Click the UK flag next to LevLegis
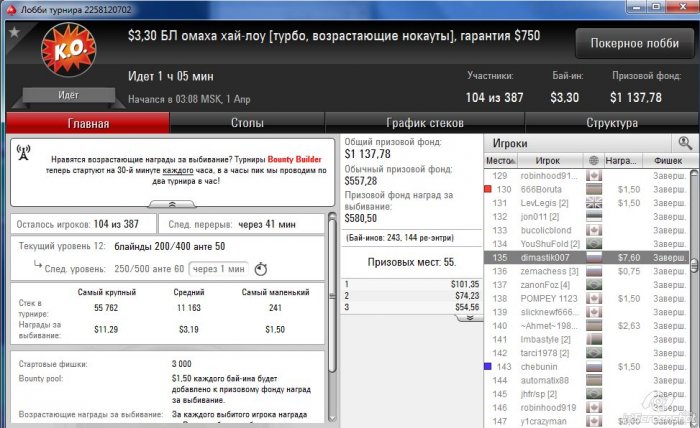Screen dimensions: 700x428 [594, 203]
